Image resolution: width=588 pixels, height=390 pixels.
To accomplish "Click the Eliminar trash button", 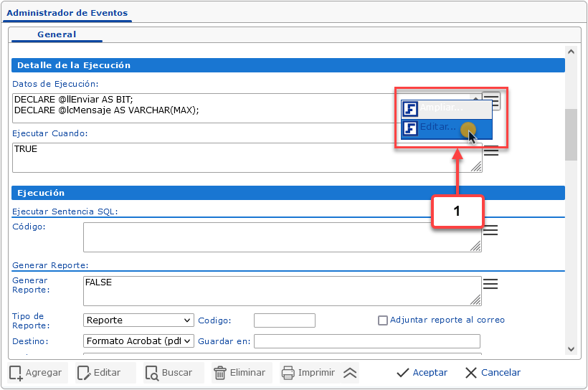I will [x=242, y=373].
